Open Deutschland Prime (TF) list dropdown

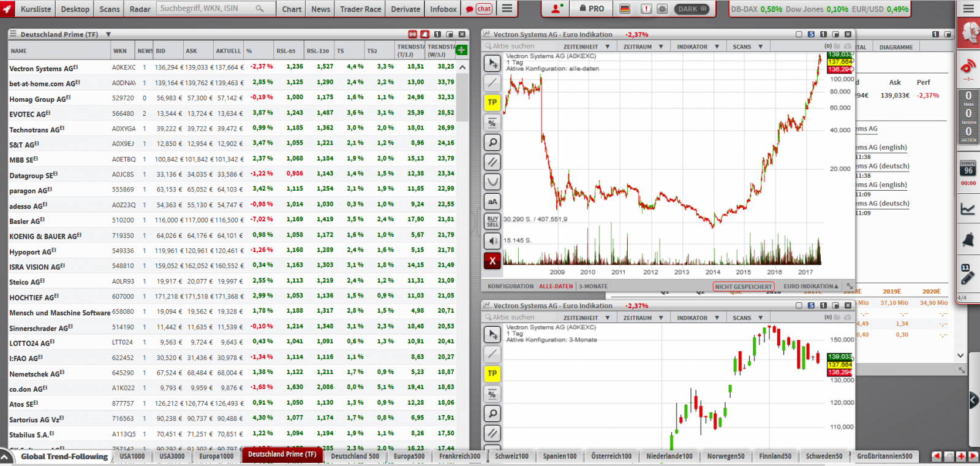click(108, 34)
